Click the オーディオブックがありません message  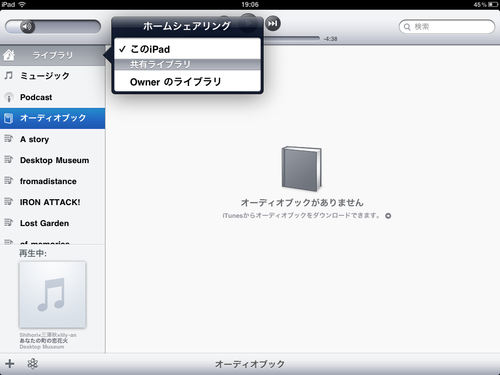pos(302,202)
